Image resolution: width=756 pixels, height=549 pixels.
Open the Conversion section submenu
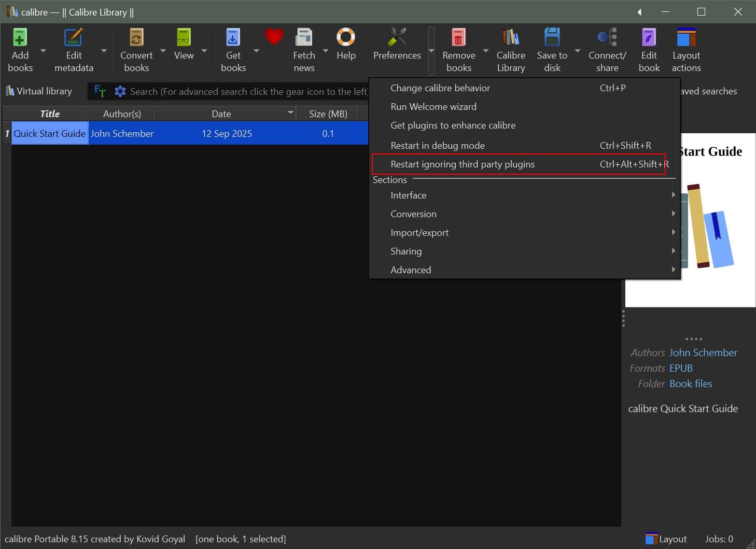click(x=524, y=214)
